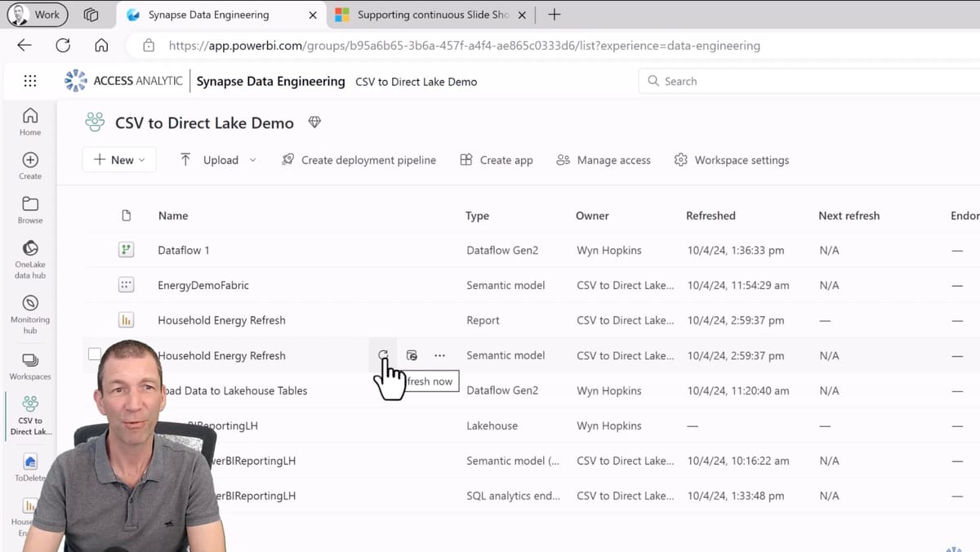The image size is (980, 552).
Task: Select CSV to Direct Lake workspace in sidebar
Action: coord(30,415)
